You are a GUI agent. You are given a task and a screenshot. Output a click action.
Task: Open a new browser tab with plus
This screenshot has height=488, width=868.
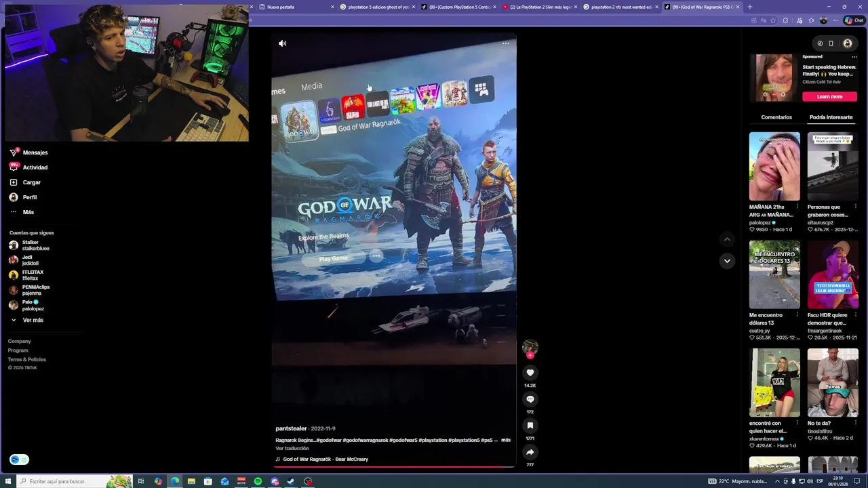(x=749, y=7)
